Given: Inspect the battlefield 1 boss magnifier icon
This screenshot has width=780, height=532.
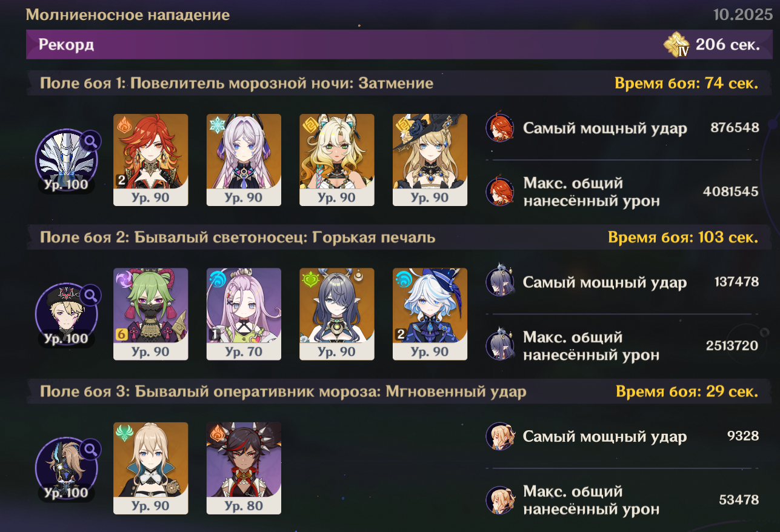Looking at the screenshot, I should click(90, 142).
